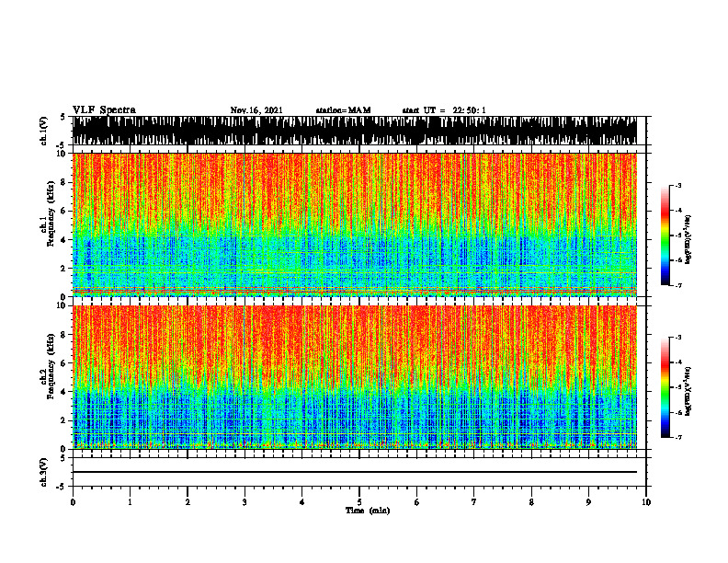
Task: Click time axis tick label "9"
Action: click(x=588, y=502)
